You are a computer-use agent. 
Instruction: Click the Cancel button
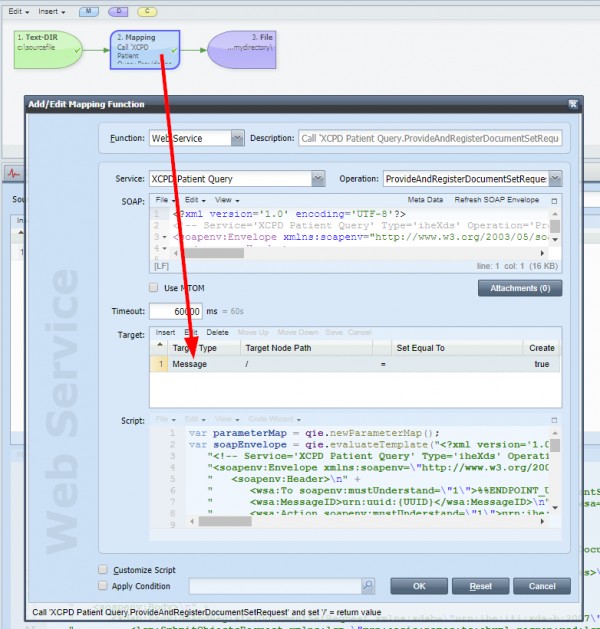(542, 586)
